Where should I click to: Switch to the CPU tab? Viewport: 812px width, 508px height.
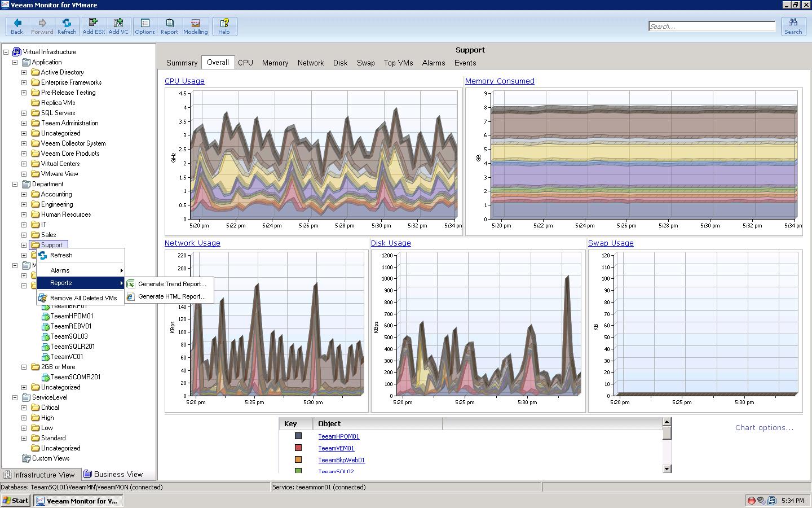click(x=245, y=63)
